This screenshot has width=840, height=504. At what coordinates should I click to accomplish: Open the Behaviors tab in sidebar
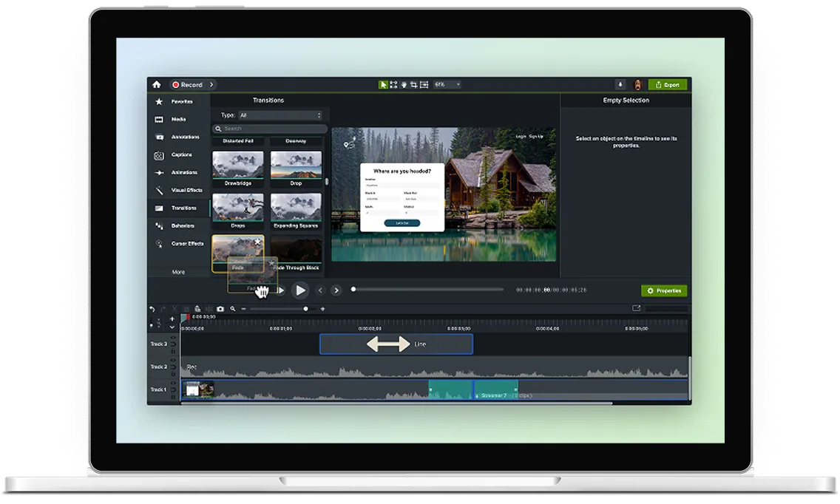[179, 225]
